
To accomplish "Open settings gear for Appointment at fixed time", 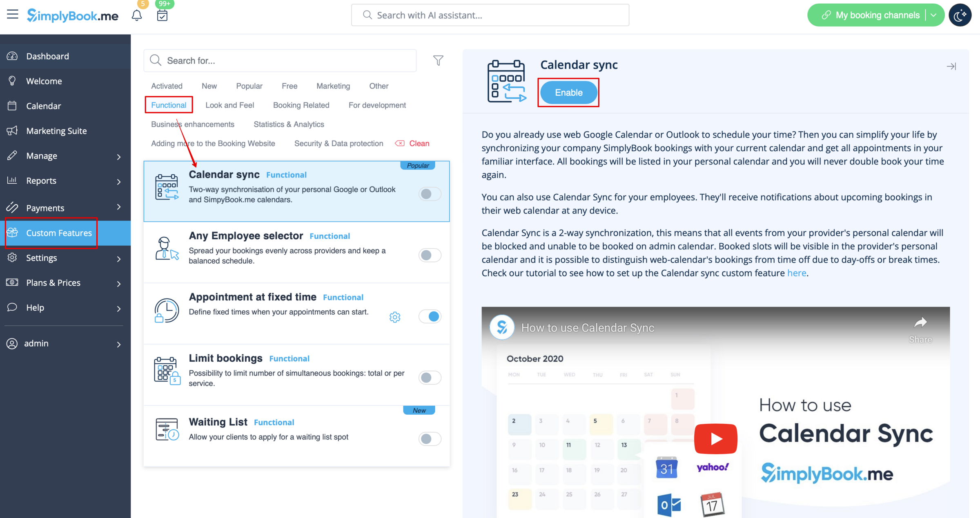I will point(394,317).
